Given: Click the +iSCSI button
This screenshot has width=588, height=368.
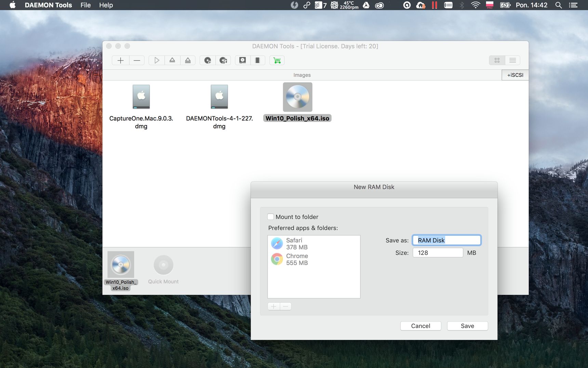Looking at the screenshot, I should (515, 75).
